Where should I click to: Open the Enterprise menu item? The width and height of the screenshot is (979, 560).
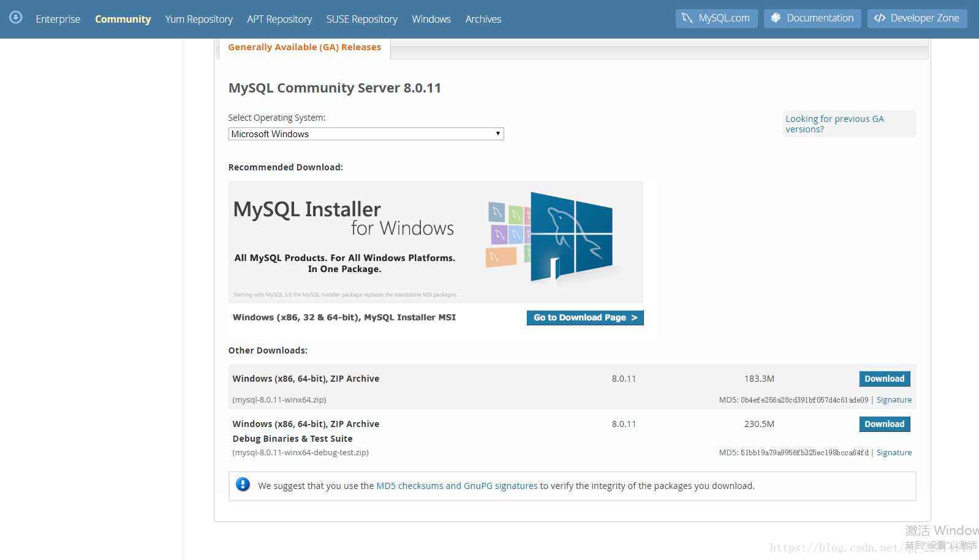pyautogui.click(x=58, y=19)
